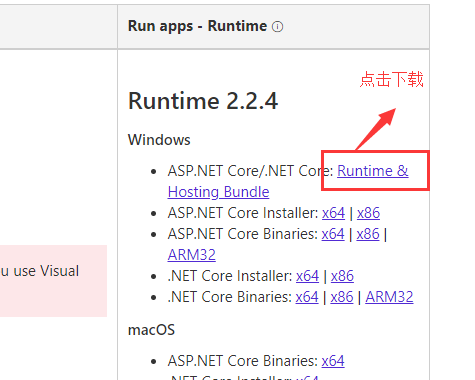Download ASP.NET Core Installer x86 for Windows
Viewport: 475px width, 380px height.
[368, 213]
